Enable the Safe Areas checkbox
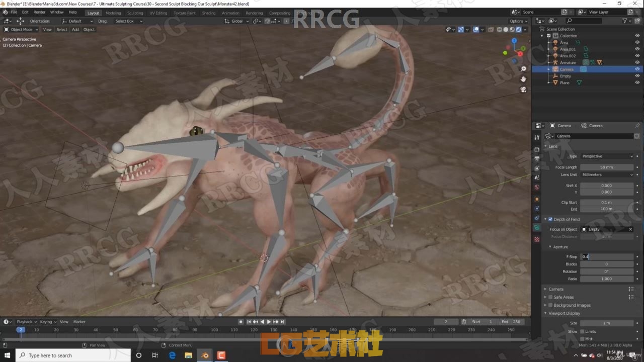644x362 pixels. pyautogui.click(x=550, y=297)
